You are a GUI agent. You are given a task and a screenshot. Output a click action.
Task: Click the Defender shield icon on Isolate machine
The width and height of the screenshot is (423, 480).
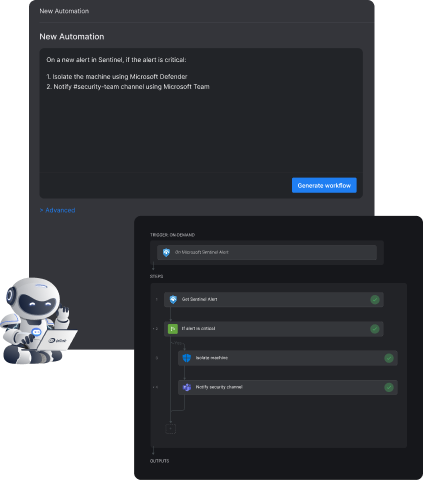pos(187,358)
